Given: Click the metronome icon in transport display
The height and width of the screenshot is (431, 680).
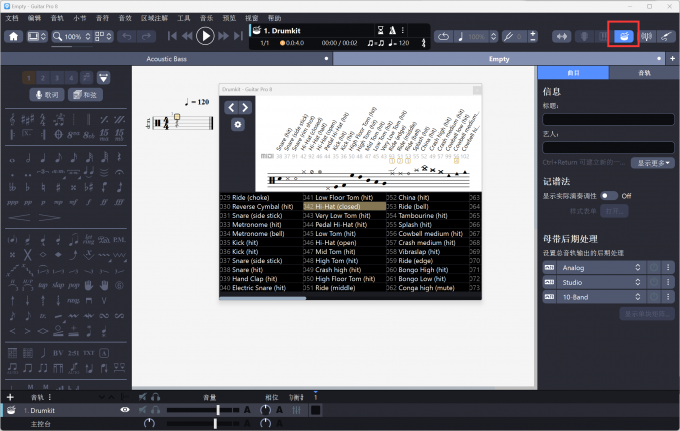Looking at the screenshot, I should pyautogui.click(x=390, y=30).
